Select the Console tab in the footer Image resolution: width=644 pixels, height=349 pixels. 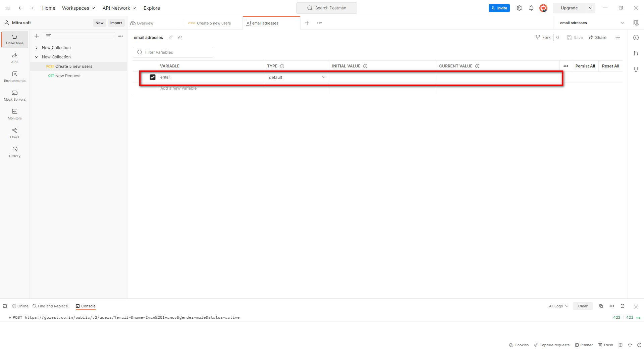pos(86,306)
